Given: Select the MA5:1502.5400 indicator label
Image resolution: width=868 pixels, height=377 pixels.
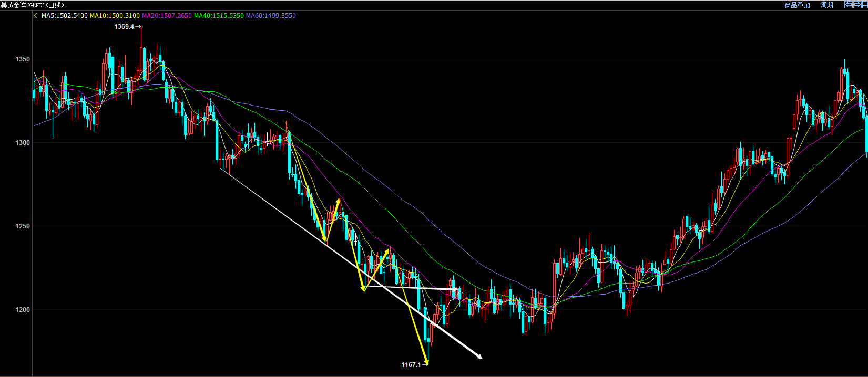Looking at the screenshot, I should point(65,16).
